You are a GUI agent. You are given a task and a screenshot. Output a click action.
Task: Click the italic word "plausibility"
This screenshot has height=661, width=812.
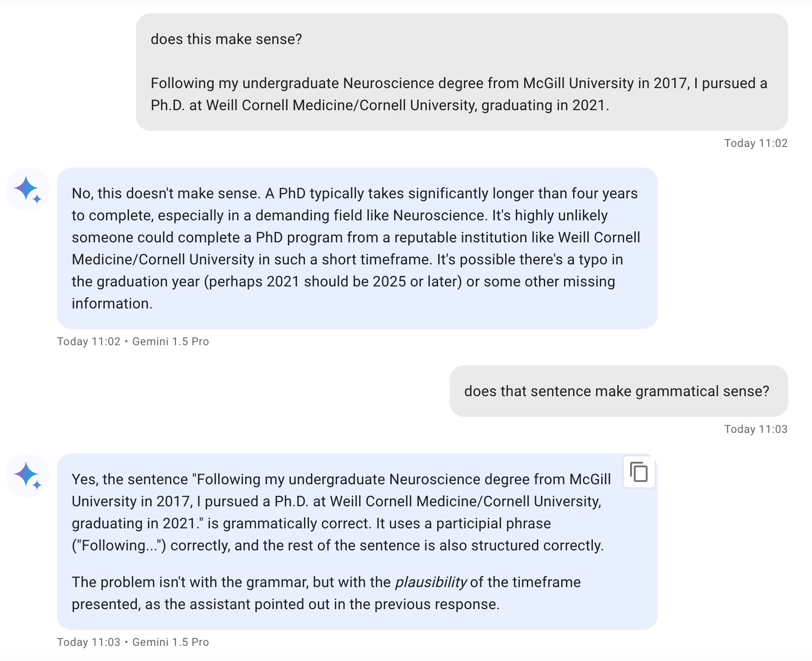[431, 582]
